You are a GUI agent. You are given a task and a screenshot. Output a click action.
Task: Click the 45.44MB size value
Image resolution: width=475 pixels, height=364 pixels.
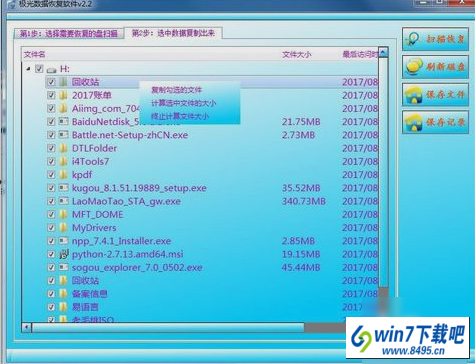(x=301, y=267)
